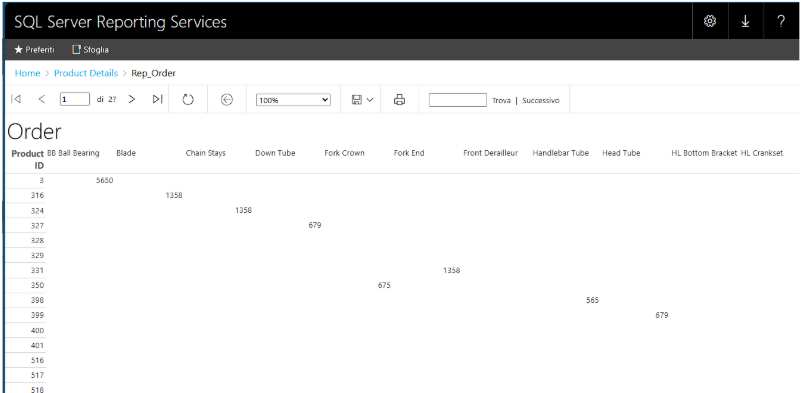Click the Handlebar Tube column header
Image resolution: width=807 pixels, height=393 pixels.
[x=560, y=153]
